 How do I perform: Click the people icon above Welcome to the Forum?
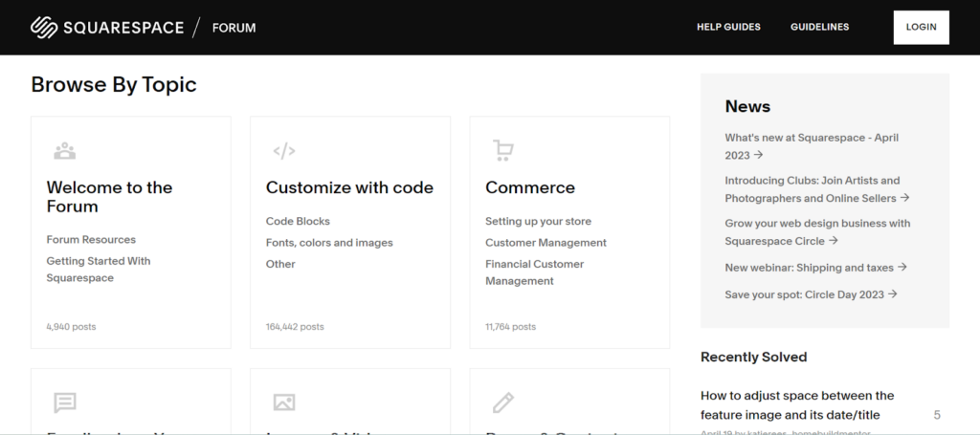pyautogui.click(x=64, y=151)
